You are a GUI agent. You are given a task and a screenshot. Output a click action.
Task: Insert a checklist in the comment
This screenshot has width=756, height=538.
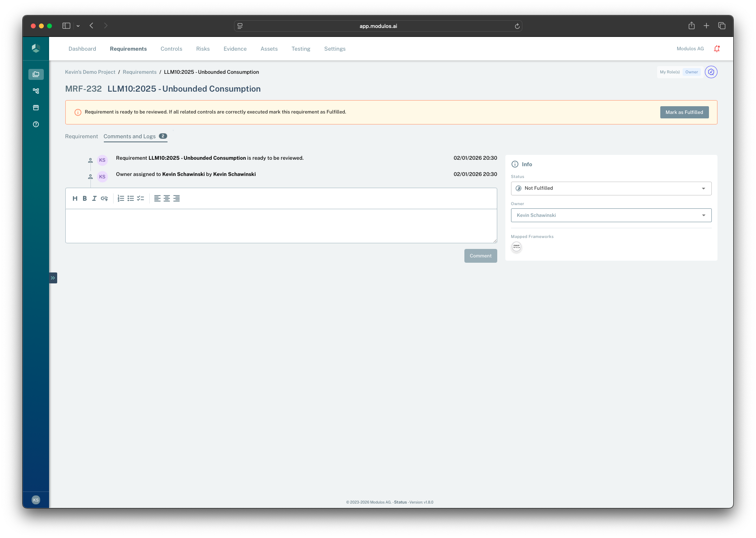pos(141,198)
